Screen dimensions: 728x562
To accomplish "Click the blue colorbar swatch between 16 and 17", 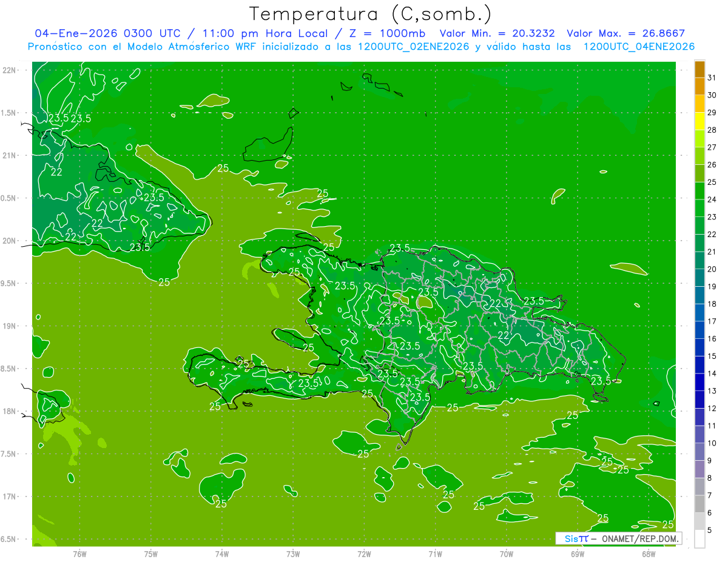I will click(x=699, y=330).
